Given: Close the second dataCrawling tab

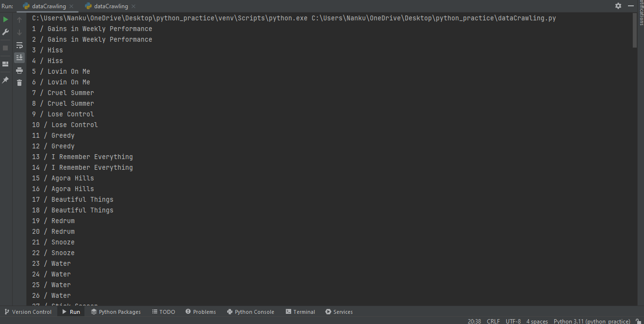Looking at the screenshot, I should pos(134,6).
